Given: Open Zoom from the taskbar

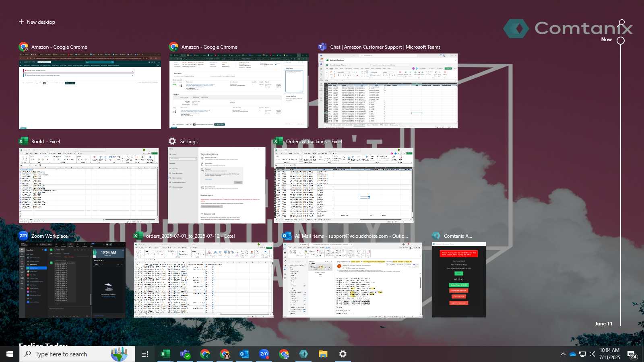Looking at the screenshot, I should [264, 354].
